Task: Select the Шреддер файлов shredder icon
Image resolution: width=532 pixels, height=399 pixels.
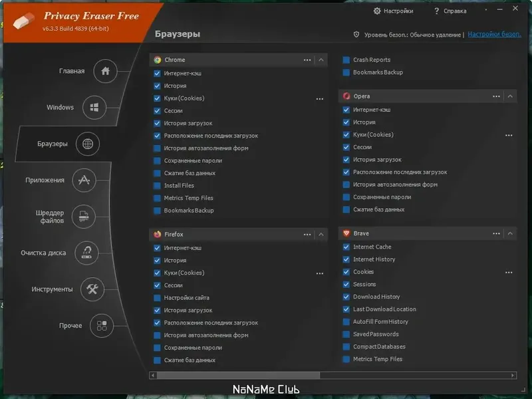Action: [84, 217]
